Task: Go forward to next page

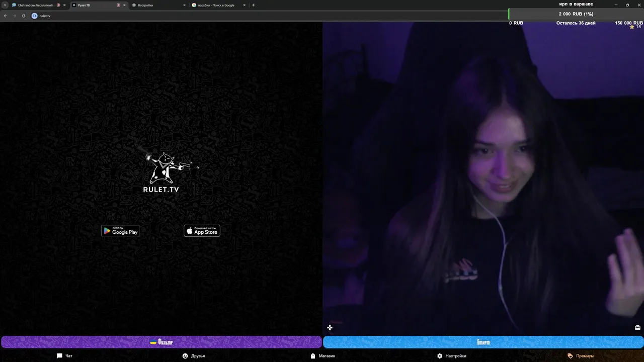Action: coord(14,16)
